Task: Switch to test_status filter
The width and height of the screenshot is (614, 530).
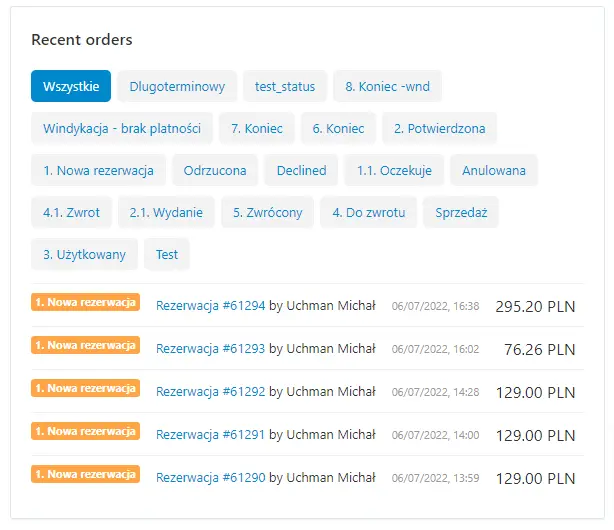Action: (x=285, y=86)
